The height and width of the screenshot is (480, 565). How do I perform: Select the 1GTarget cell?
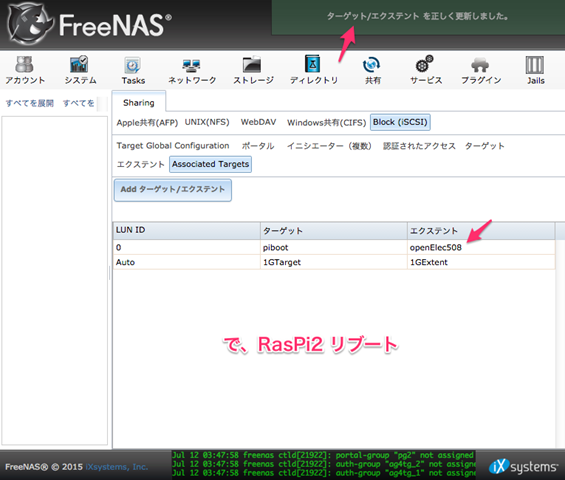click(334, 262)
